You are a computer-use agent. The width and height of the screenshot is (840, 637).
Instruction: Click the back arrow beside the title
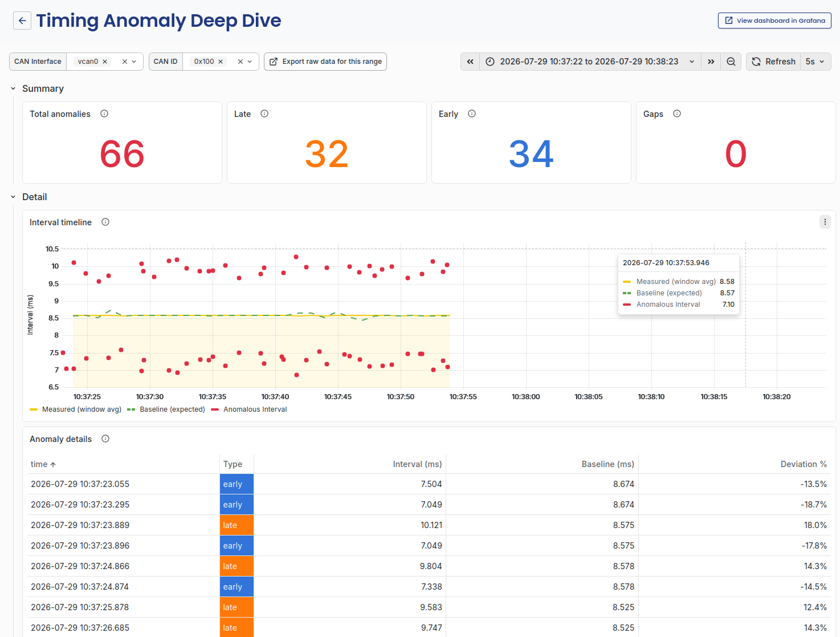22,21
